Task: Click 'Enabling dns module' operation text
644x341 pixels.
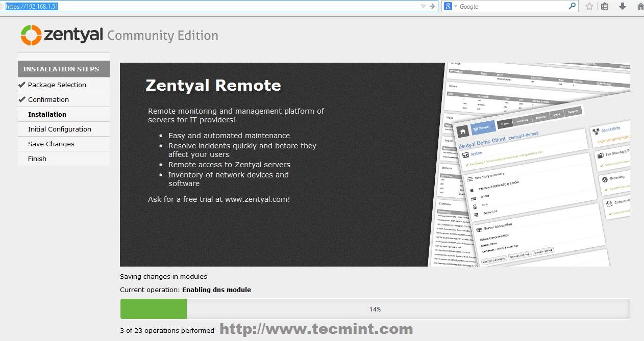Action: pyautogui.click(x=216, y=290)
